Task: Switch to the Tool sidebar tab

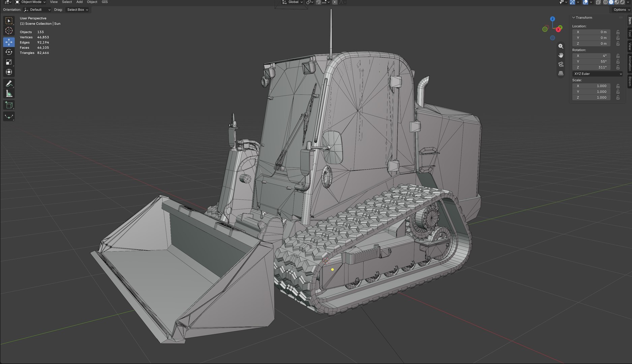Action: point(629,33)
